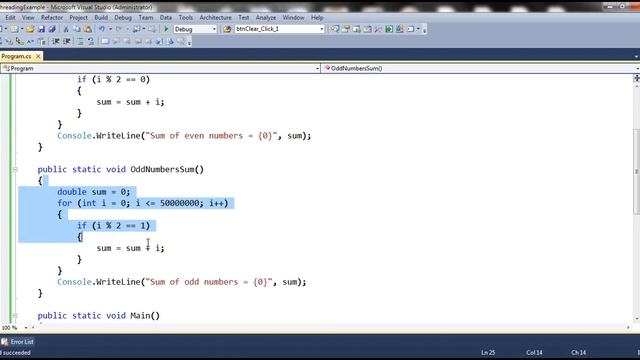Open the Debug menu
640x360 pixels.
tap(123, 18)
